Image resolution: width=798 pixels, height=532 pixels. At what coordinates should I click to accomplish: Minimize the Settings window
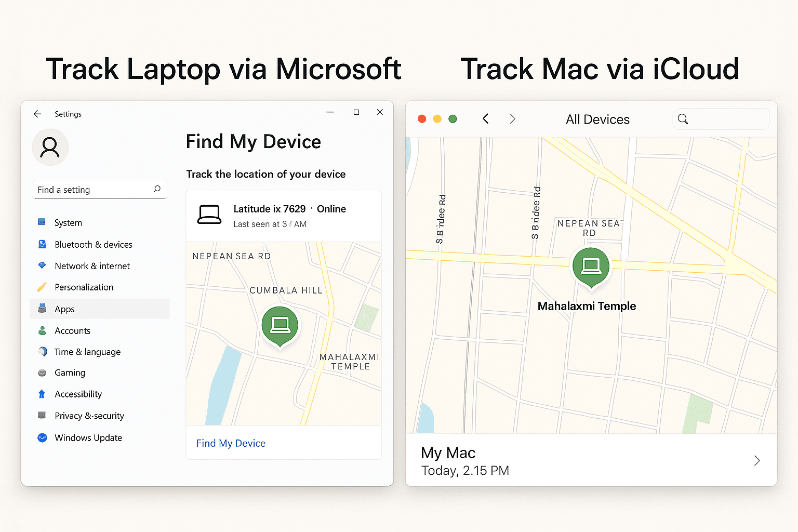pos(330,112)
